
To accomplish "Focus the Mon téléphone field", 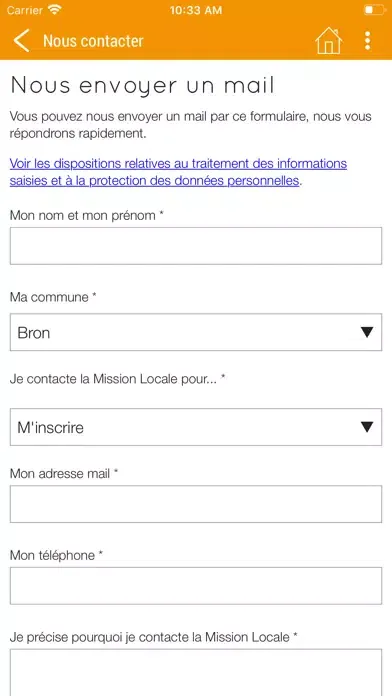I will (x=196, y=585).
